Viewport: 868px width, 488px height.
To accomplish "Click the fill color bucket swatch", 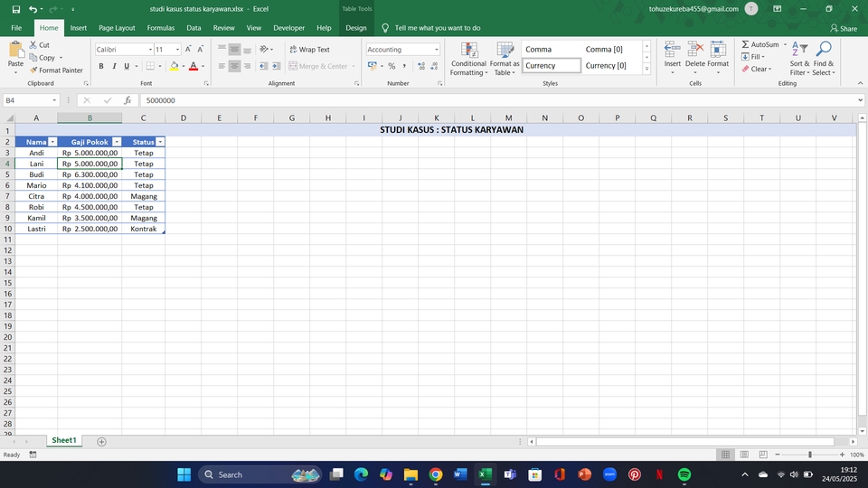I will point(175,66).
